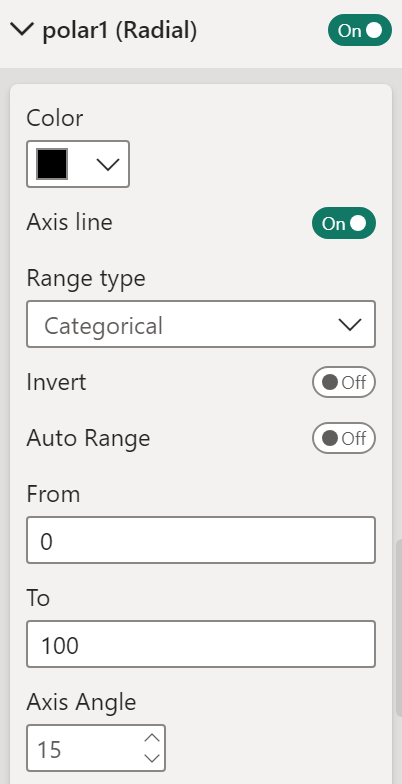Disable the Axis line toggle
Viewport: 402px width, 784px height.
[344, 223]
